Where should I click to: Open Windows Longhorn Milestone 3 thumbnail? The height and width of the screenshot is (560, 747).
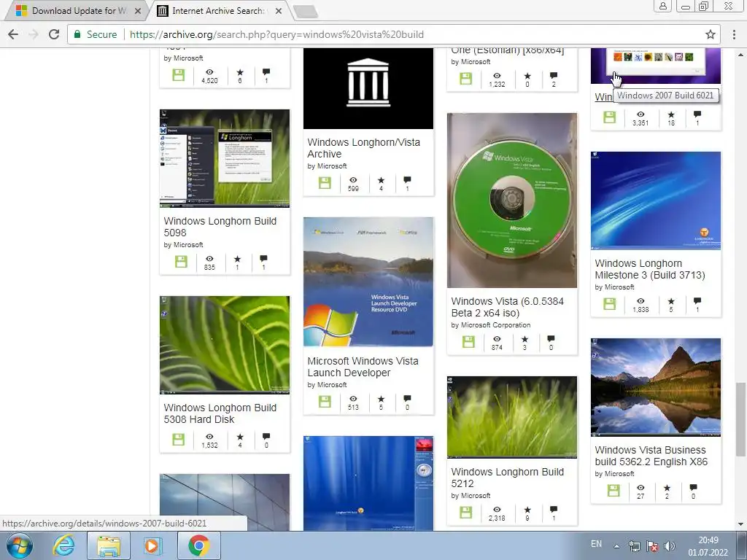(x=656, y=201)
